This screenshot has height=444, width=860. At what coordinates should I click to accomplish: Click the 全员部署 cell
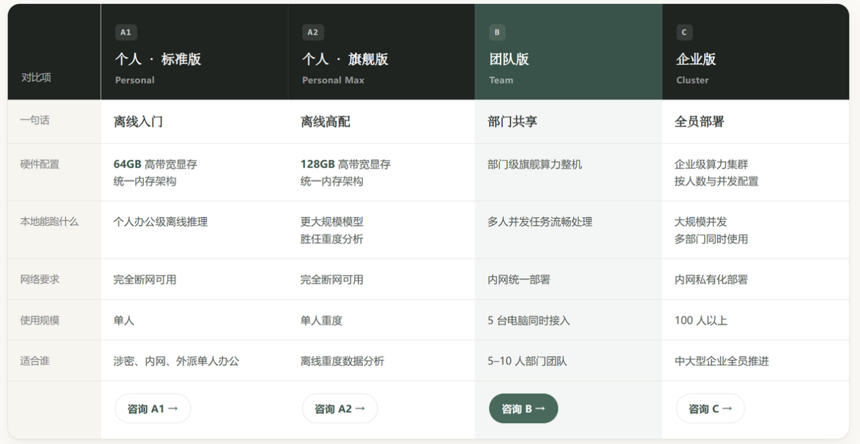[x=699, y=122]
